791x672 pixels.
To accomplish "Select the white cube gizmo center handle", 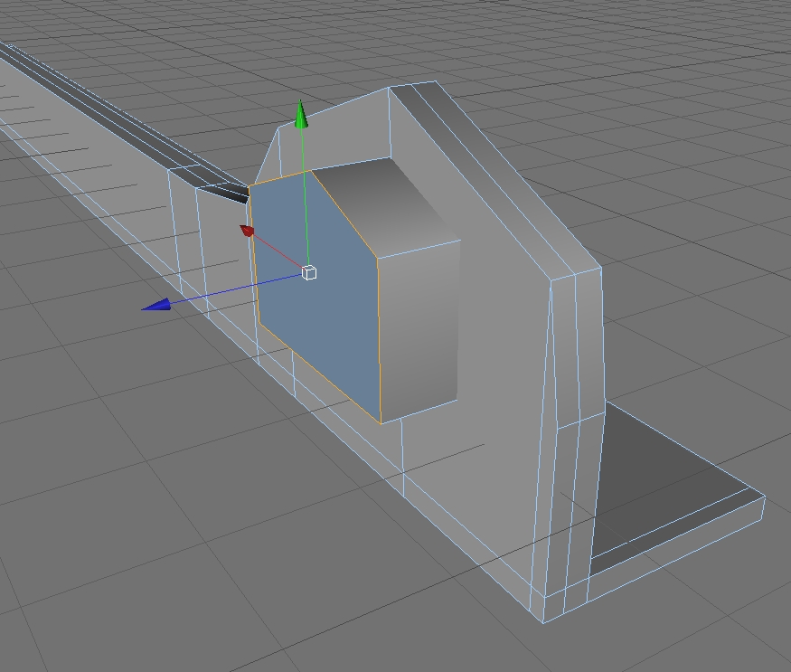I will pos(309,272).
